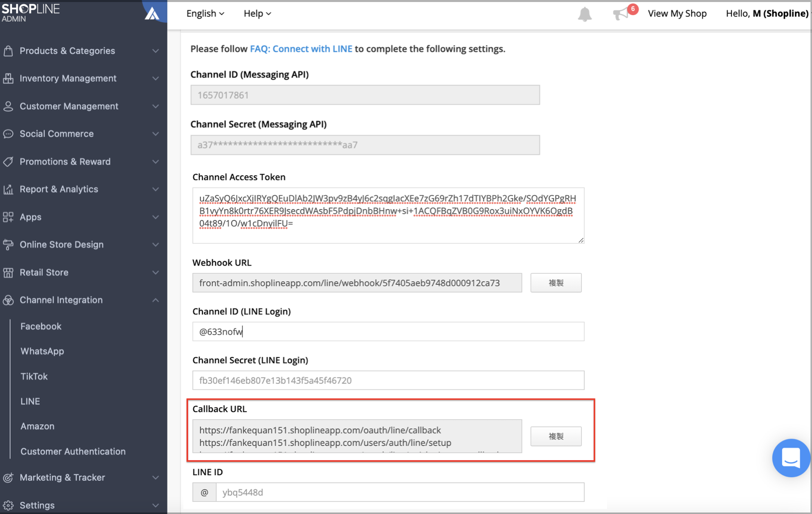This screenshot has height=514, width=812.
Task: Click the Channel Integration icon
Action: pos(8,300)
